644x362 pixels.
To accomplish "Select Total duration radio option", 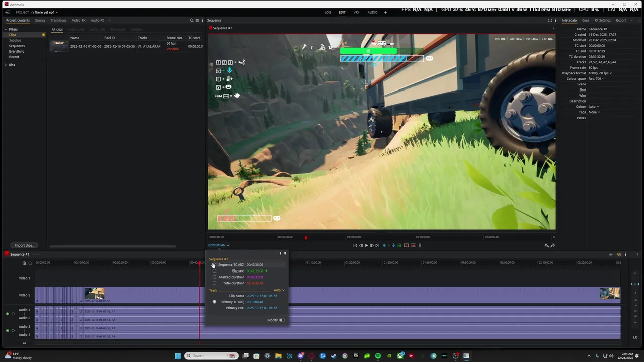I will click(214, 283).
